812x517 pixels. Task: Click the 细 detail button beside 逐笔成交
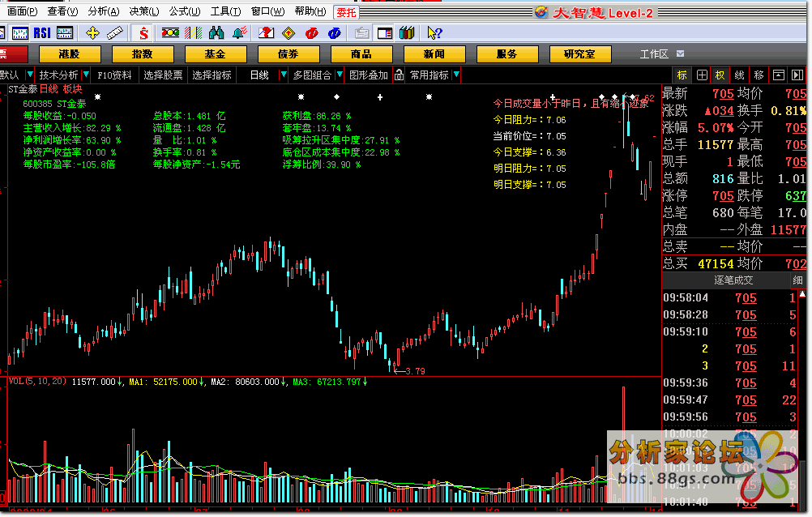[797, 280]
